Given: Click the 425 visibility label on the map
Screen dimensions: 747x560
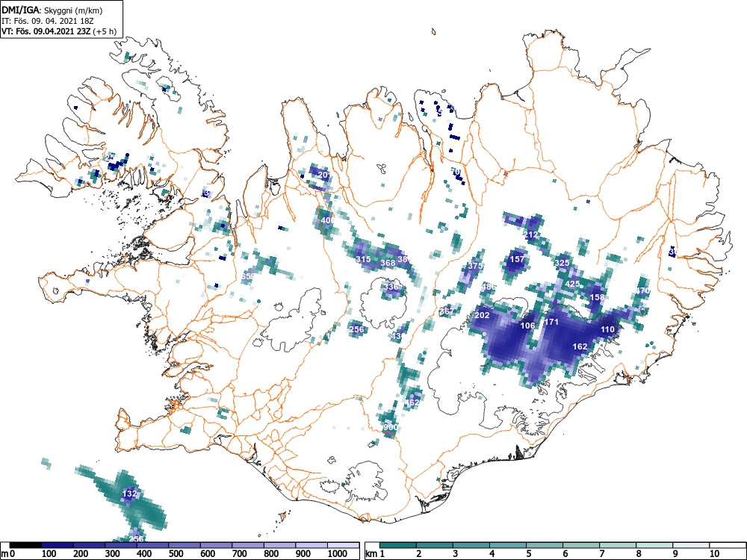Looking at the screenshot, I should (x=572, y=284).
